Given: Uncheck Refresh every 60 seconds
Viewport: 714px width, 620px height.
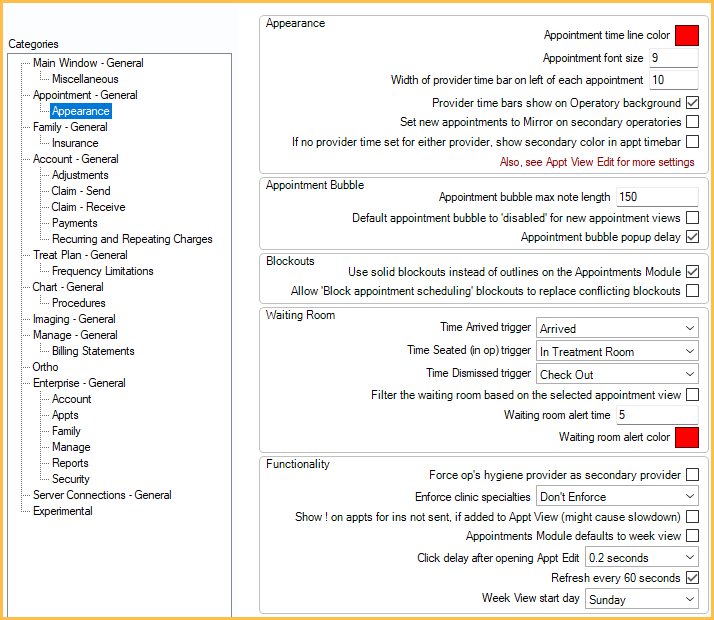Looking at the screenshot, I should (x=692, y=578).
